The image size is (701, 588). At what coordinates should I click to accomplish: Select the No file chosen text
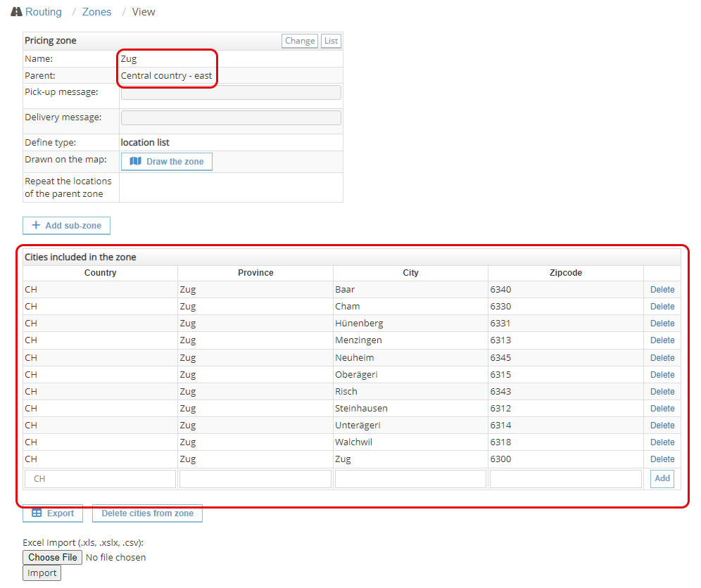click(116, 558)
